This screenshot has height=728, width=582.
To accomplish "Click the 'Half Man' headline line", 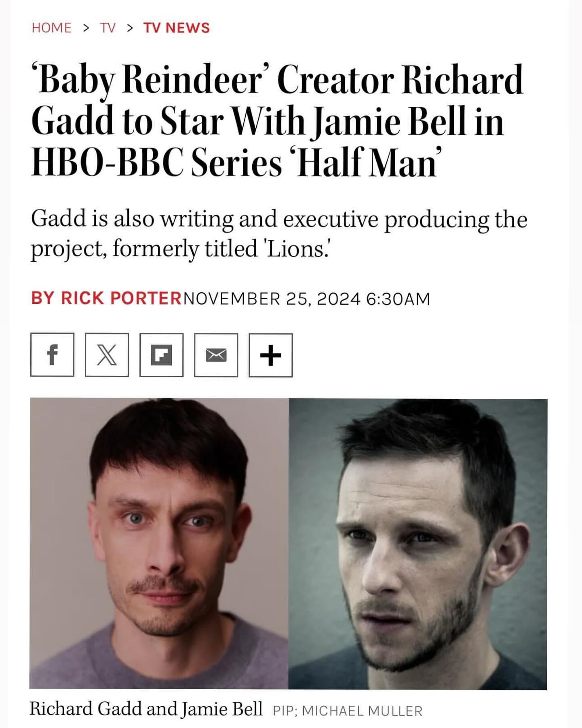I will (234, 162).
